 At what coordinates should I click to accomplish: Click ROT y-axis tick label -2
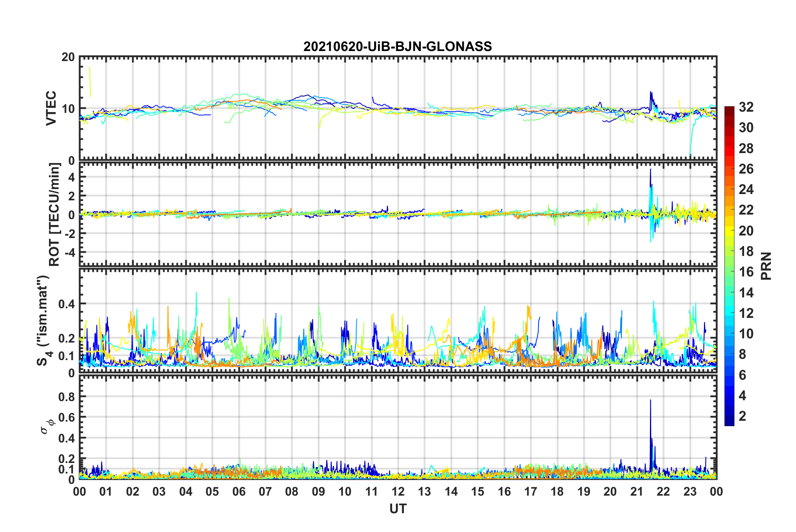(x=69, y=233)
